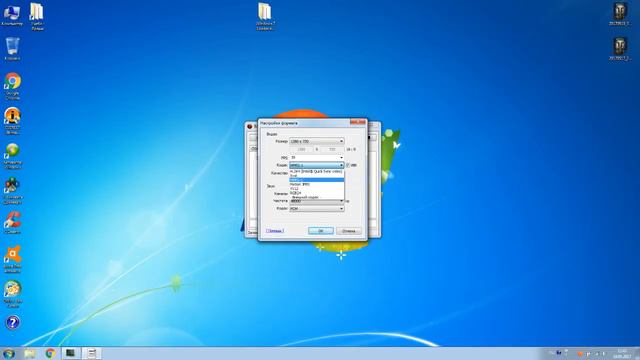The width and height of the screenshot is (640, 360).
Task: Switch to the recorder app taskbar button
Action: (x=92, y=353)
